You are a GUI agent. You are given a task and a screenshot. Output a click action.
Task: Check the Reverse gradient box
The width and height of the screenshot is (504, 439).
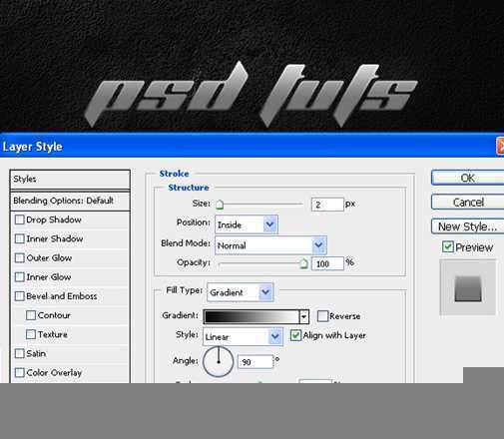pos(322,316)
